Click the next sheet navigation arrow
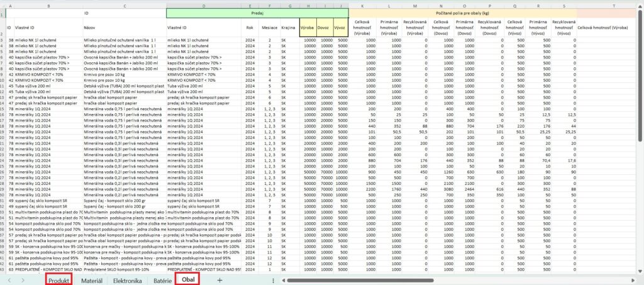 click(x=23, y=279)
